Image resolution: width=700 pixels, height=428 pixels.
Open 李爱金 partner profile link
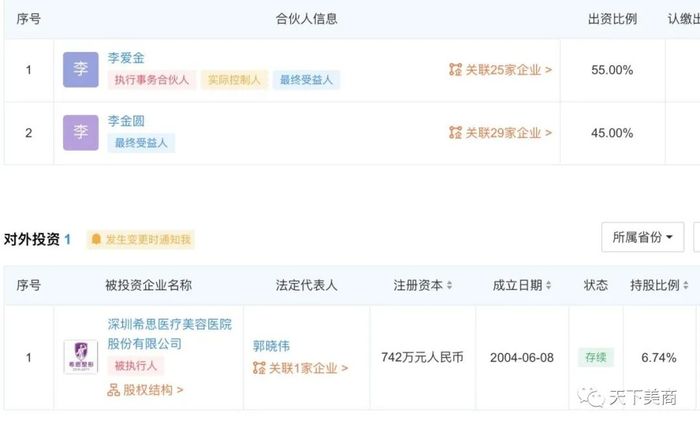click(126, 58)
